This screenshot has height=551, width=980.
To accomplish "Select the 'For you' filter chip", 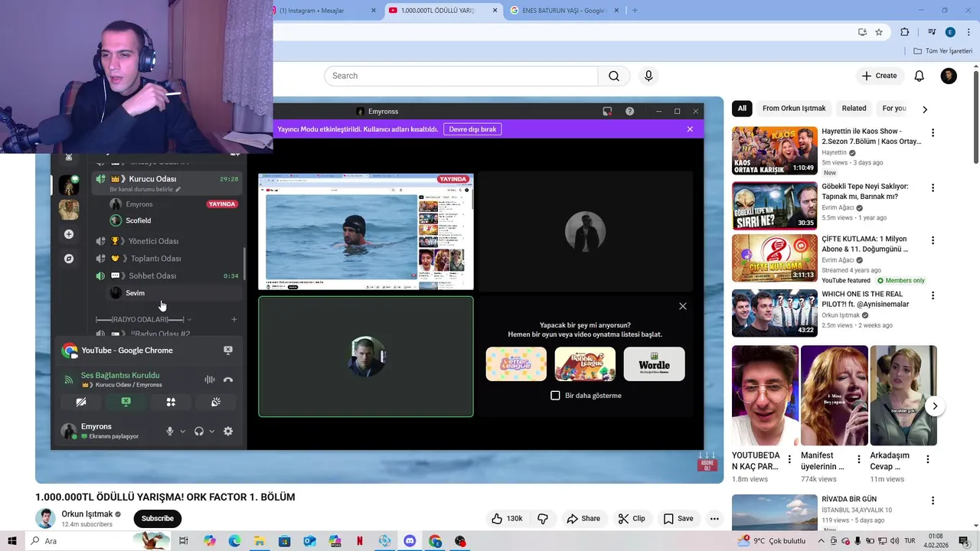I will [x=894, y=109].
